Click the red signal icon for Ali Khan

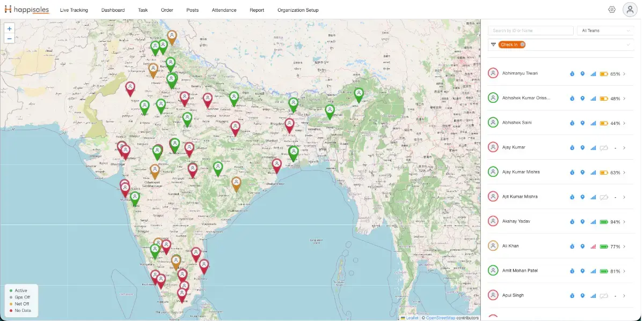click(593, 247)
